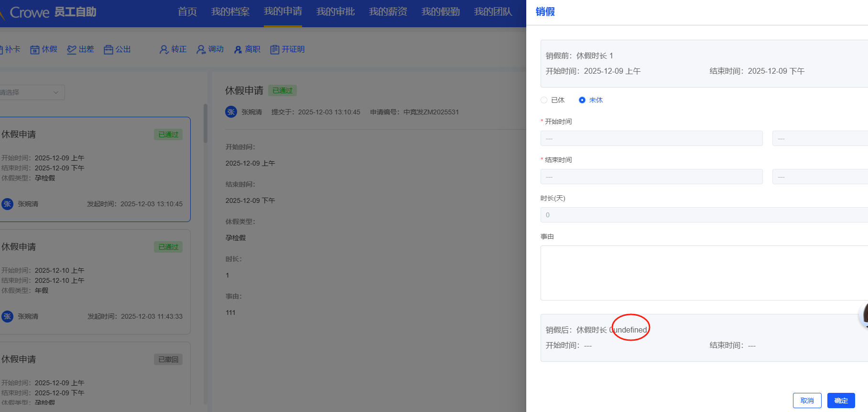Click the 取消 button
This screenshot has height=412, width=868.
click(807, 401)
